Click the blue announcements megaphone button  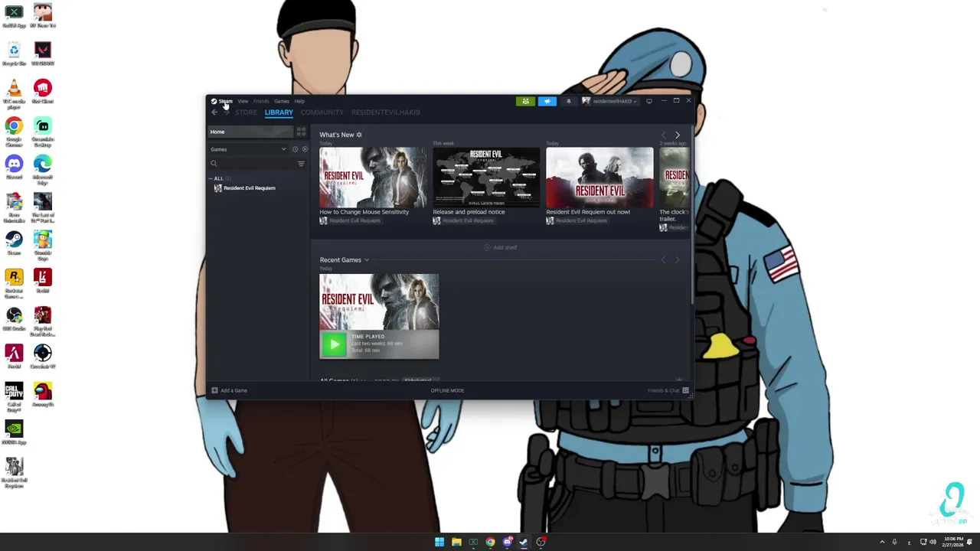547,101
